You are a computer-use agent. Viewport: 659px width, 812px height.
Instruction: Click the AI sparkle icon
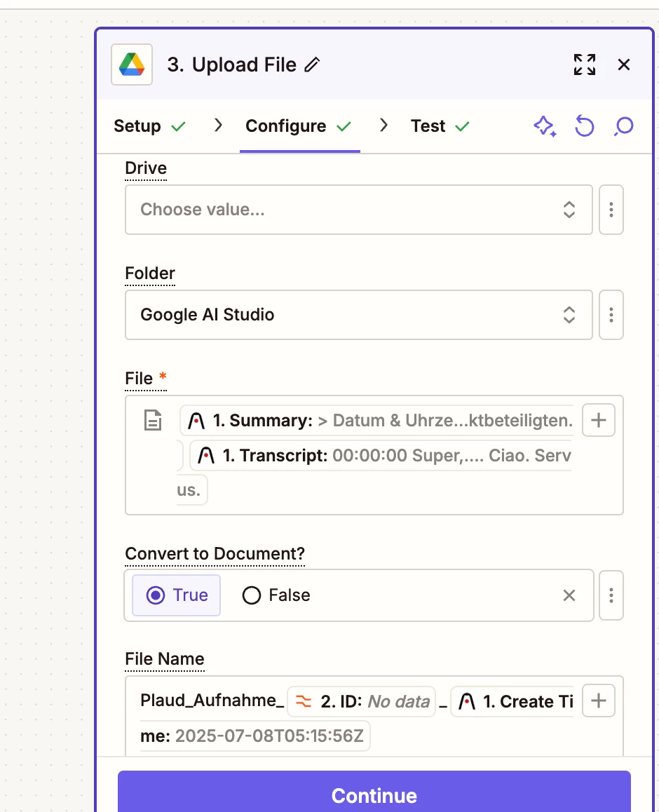point(545,126)
